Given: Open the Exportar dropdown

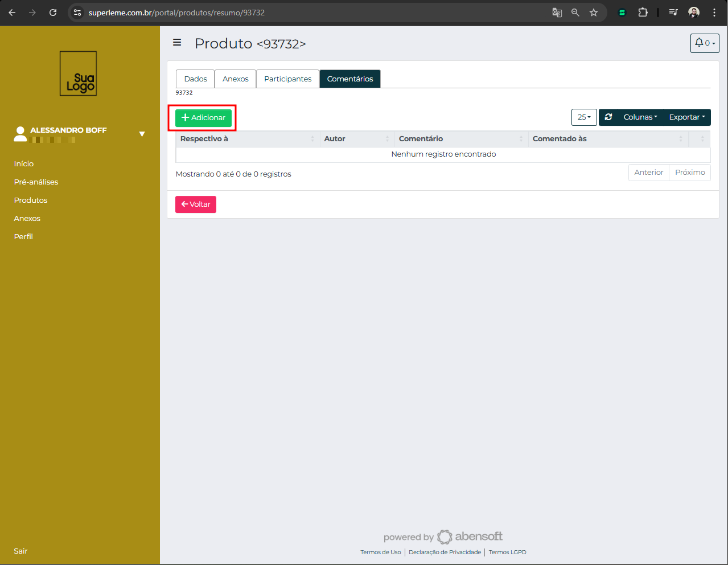Looking at the screenshot, I should point(686,117).
